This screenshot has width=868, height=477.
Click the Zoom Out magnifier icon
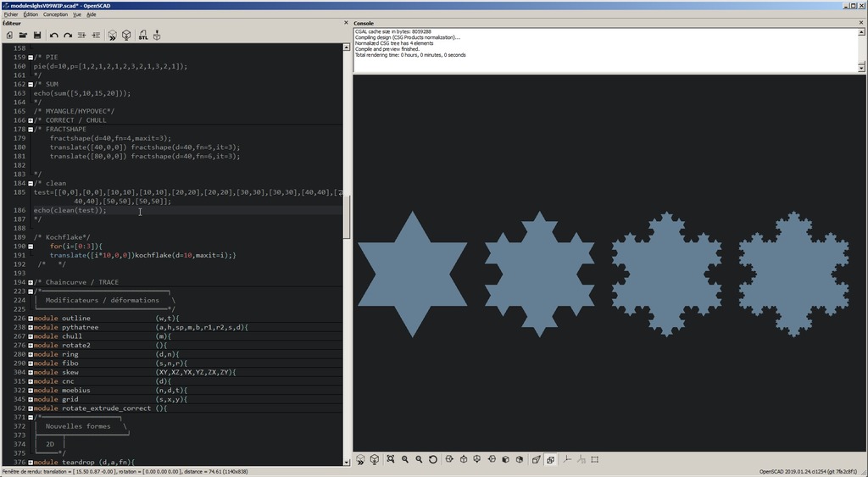pos(419,459)
